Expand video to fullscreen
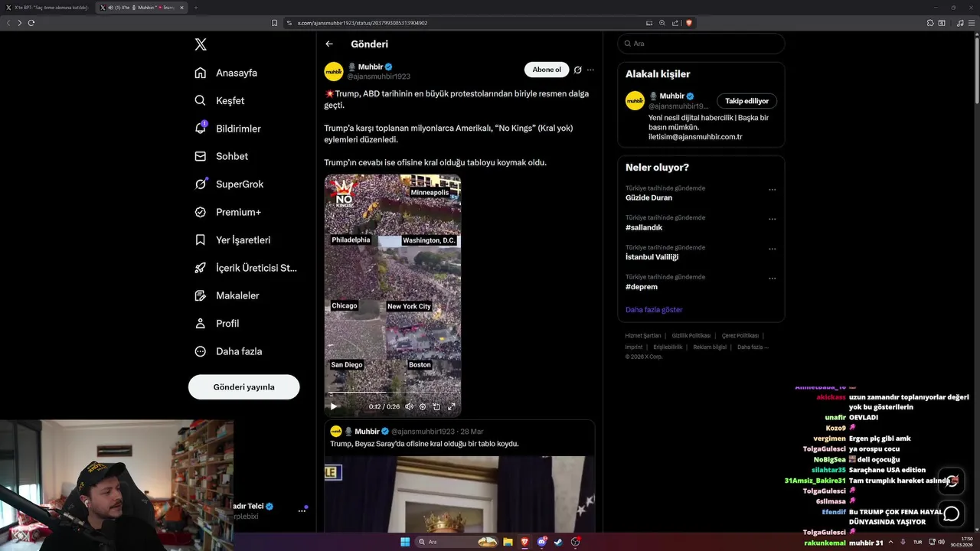This screenshot has width=980, height=551. pos(452,406)
